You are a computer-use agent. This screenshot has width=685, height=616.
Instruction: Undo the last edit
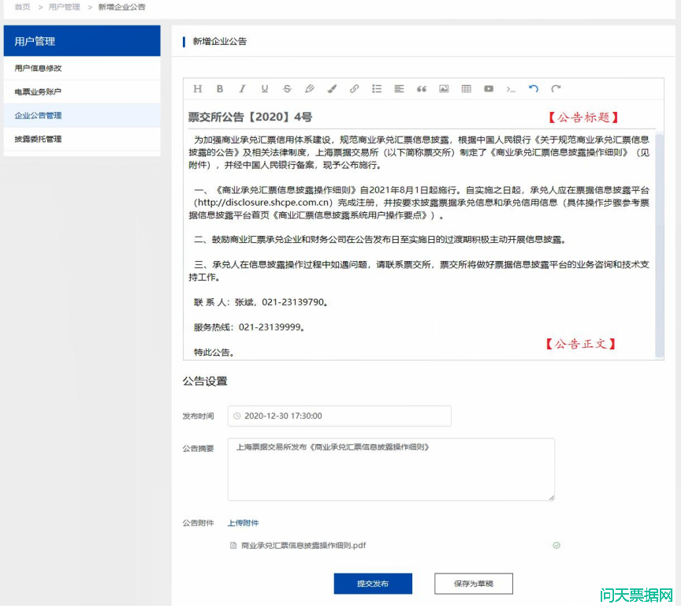point(534,89)
